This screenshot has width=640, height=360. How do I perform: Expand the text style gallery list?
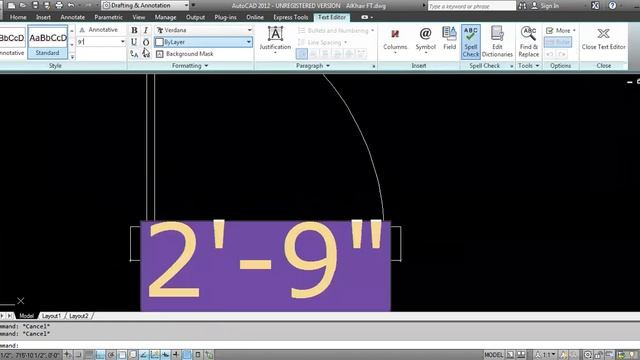click(x=72, y=56)
